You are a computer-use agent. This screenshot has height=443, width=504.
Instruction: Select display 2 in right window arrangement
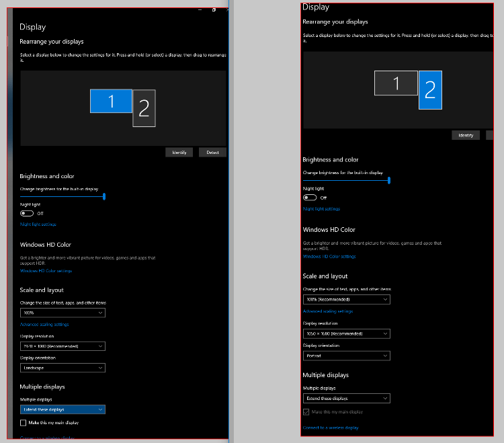[x=430, y=90]
